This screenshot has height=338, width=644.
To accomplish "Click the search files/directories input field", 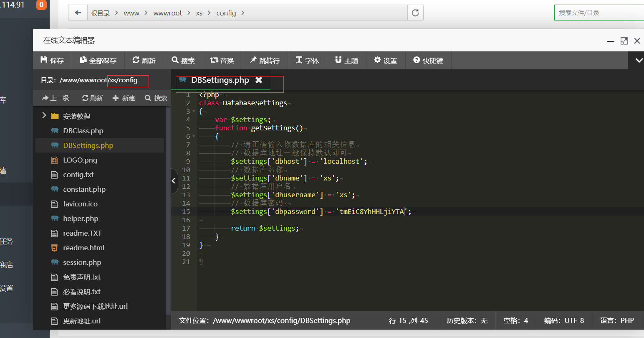I will point(599,13).
